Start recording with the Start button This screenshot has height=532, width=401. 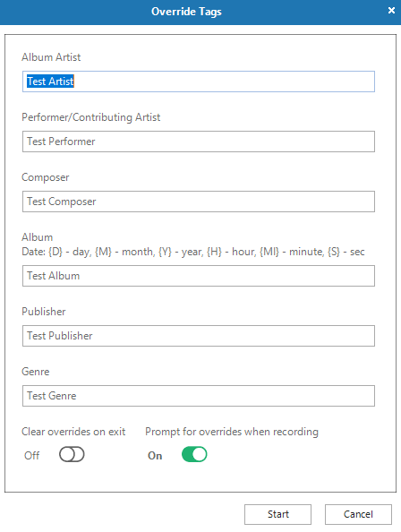tap(277, 514)
